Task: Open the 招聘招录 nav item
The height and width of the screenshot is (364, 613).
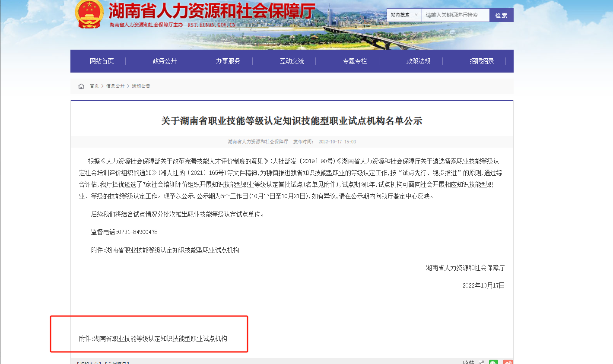Action: coord(482,61)
